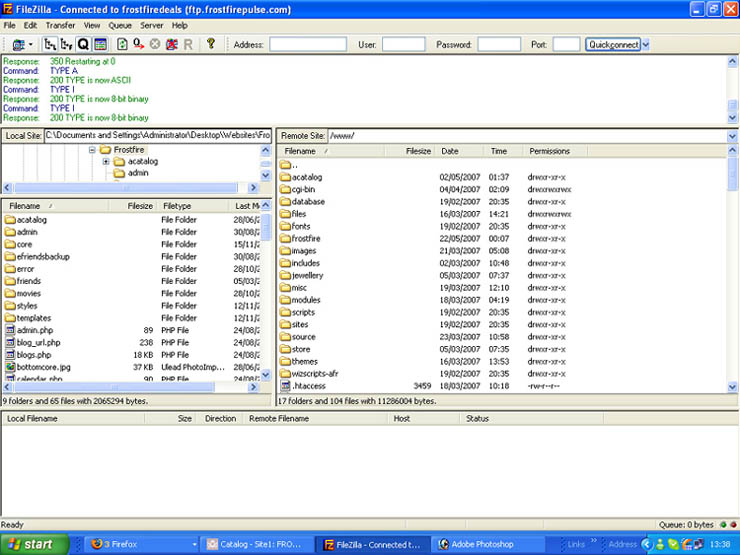Focus the Address input field
740x555 pixels.
tap(308, 44)
